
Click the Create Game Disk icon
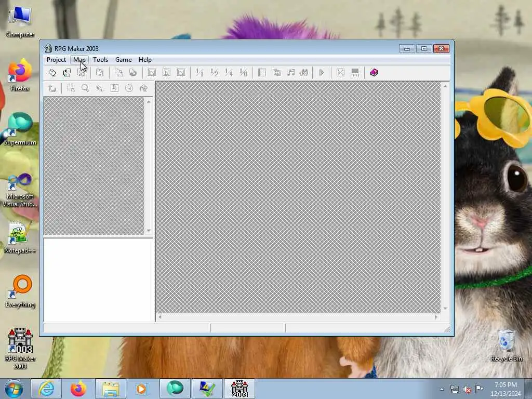(99, 72)
